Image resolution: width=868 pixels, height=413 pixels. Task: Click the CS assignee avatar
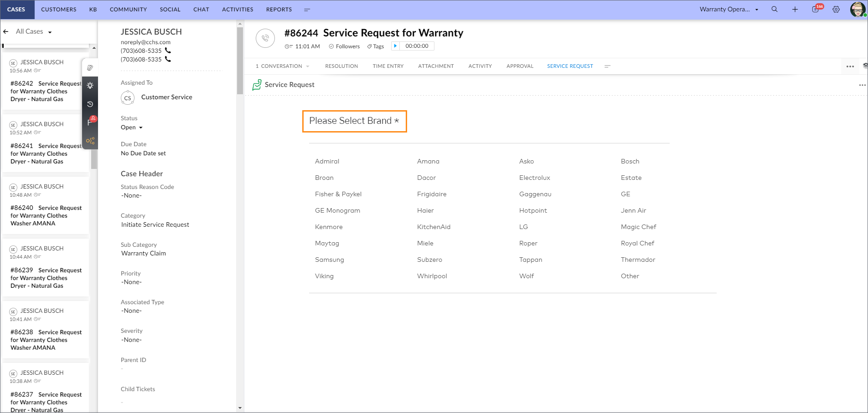pos(128,98)
